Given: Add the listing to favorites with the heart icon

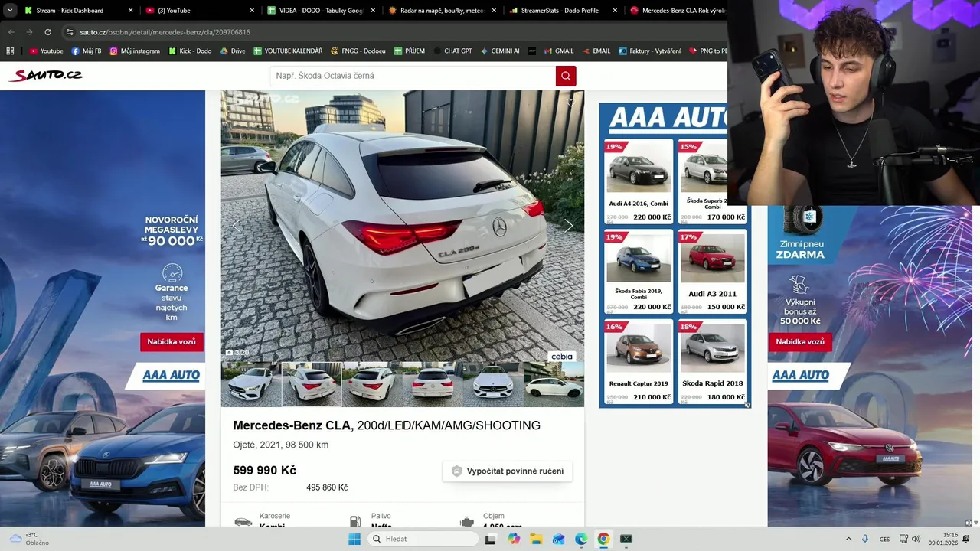Looking at the screenshot, I should (570, 102).
